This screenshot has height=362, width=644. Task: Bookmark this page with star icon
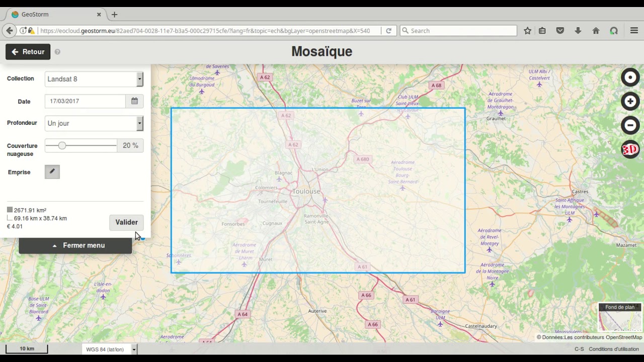coord(527,31)
